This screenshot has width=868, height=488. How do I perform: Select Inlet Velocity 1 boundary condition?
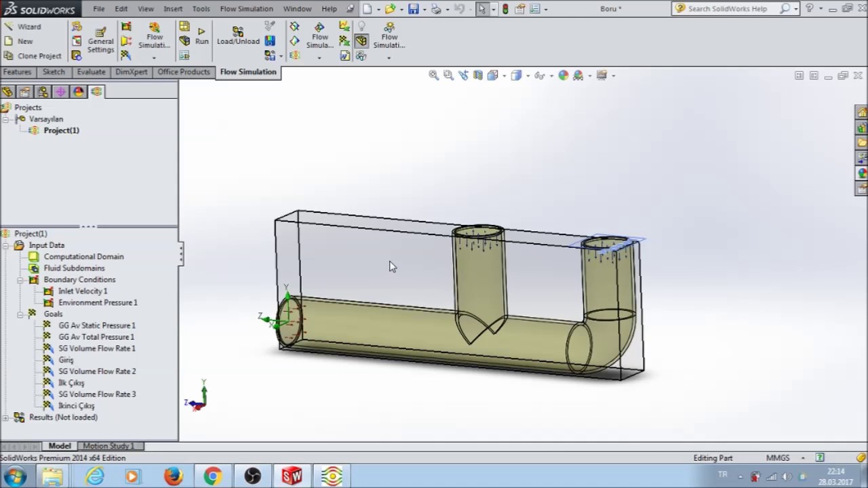tap(82, 291)
